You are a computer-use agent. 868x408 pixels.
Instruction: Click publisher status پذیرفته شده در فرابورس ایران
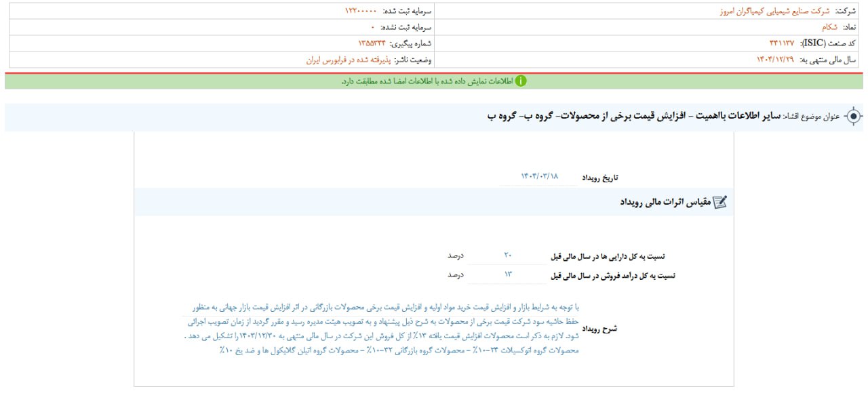[347, 60]
